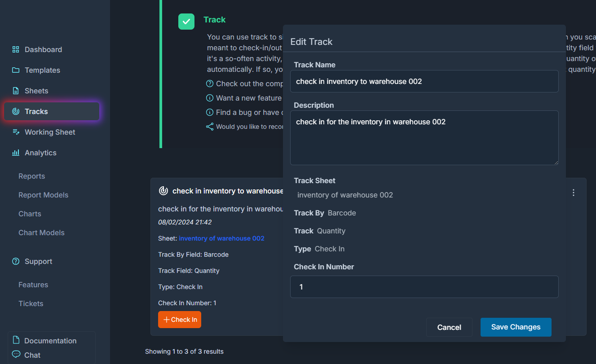This screenshot has height=364, width=596.
Task: Open Report Models page
Action: pyautogui.click(x=43, y=195)
